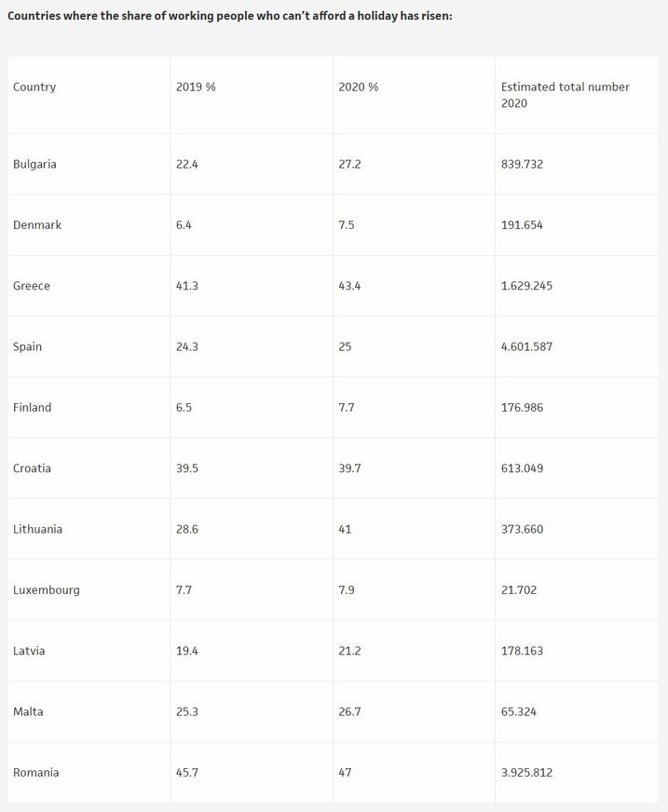This screenshot has height=812, width=668.
Task: Select the Bulgaria country cell
Action: tap(34, 164)
